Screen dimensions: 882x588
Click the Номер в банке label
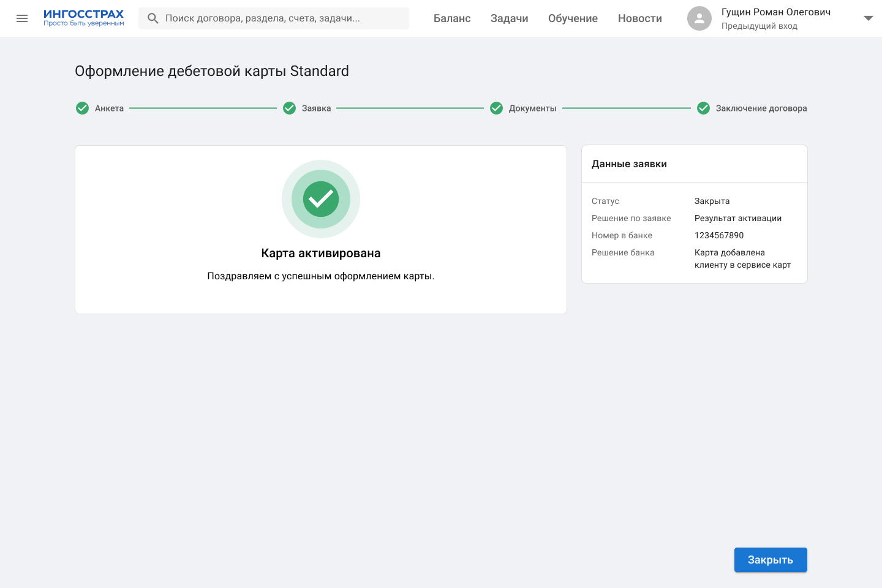tap(622, 235)
